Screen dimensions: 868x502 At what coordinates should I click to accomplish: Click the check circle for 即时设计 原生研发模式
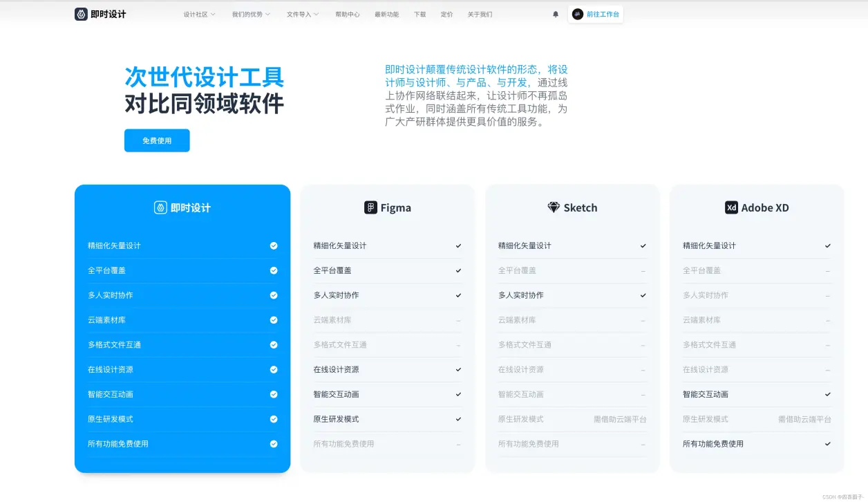point(274,419)
